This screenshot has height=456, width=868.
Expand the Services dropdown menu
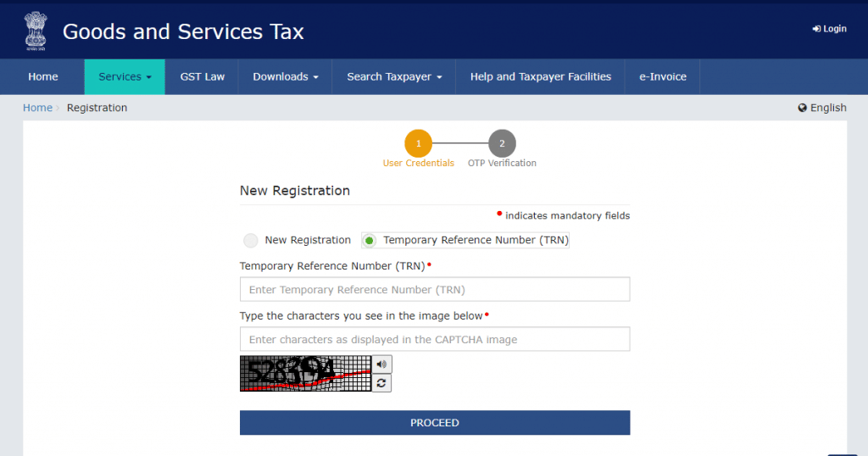click(125, 77)
